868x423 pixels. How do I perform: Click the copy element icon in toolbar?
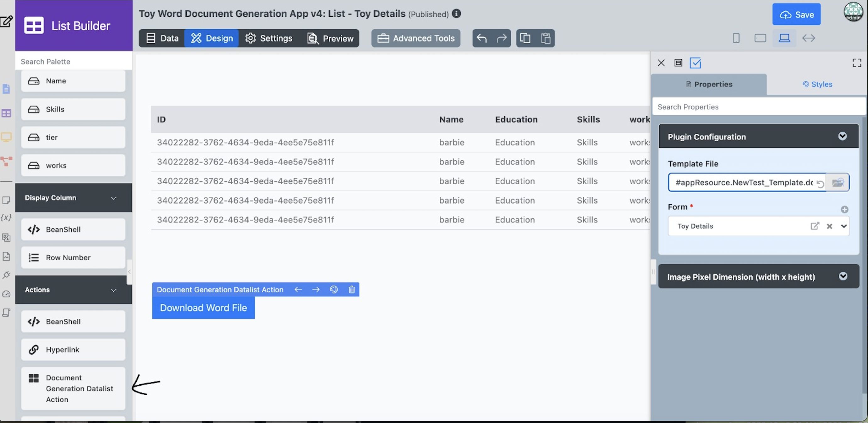click(x=525, y=38)
